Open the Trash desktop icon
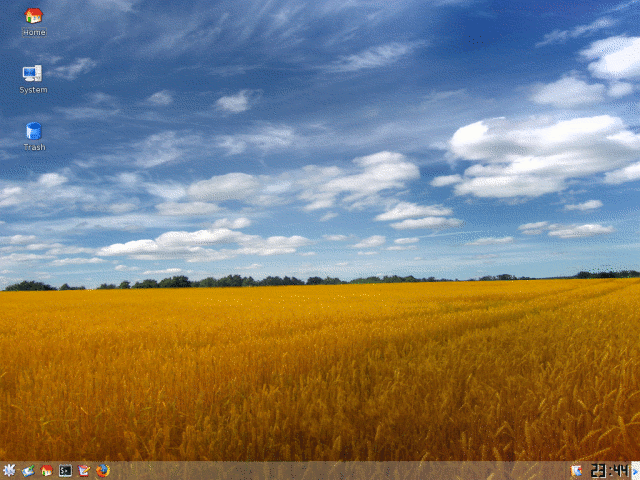Image resolution: width=640 pixels, height=480 pixels. click(34, 131)
